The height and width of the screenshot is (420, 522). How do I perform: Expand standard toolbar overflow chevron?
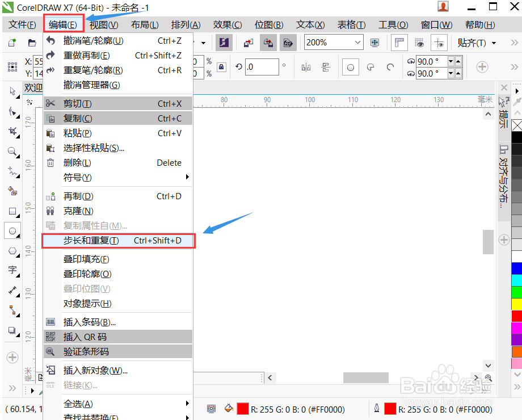[515, 43]
